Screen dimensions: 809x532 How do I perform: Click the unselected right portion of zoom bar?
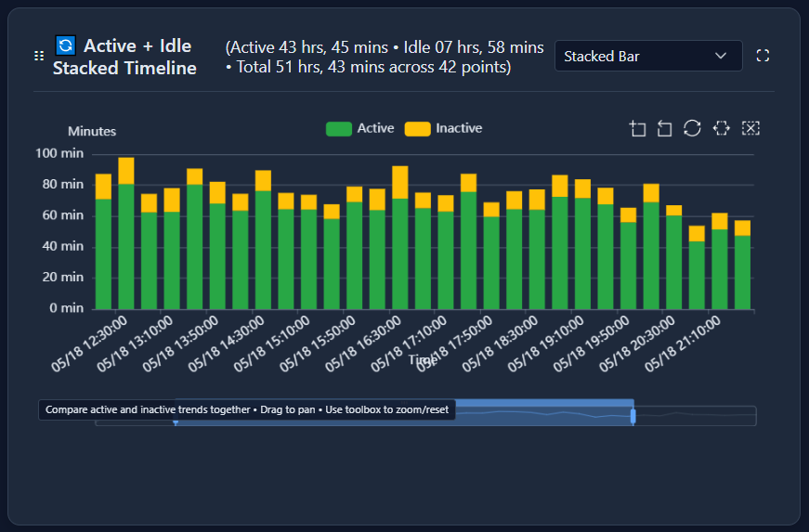pyautogui.click(x=696, y=416)
